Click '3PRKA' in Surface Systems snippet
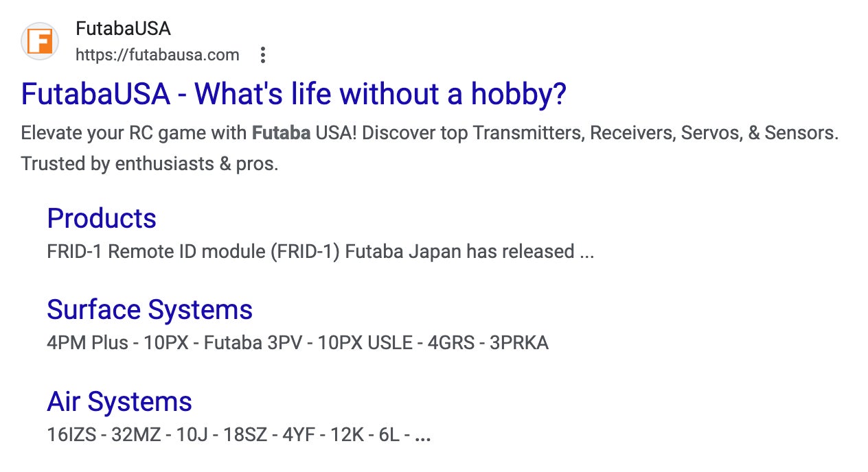Screen dimensions: 868x472 [518, 343]
